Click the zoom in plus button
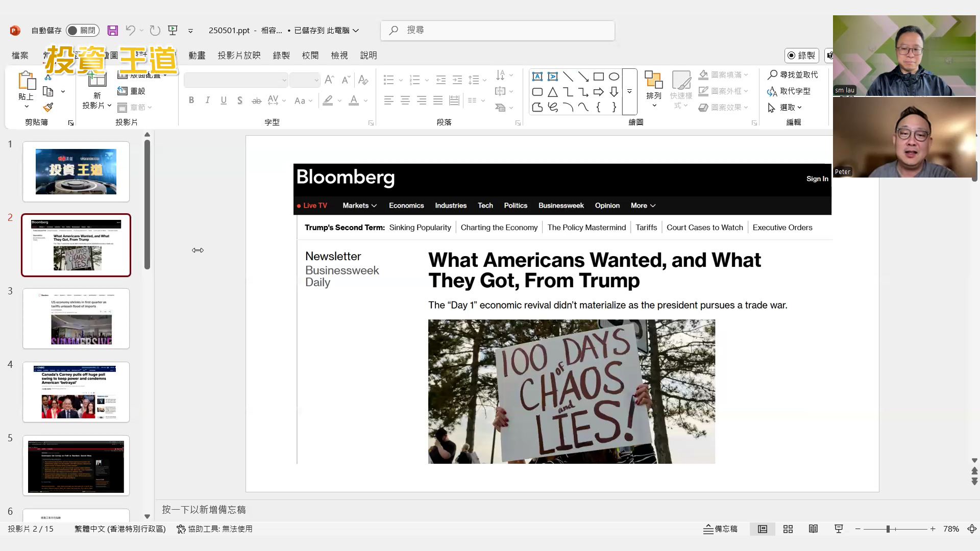 tap(933, 529)
